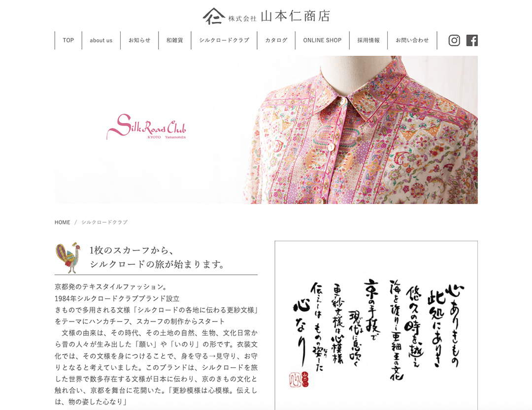Open the カタログ menu item
The width and height of the screenshot is (532, 410).
[x=276, y=40]
